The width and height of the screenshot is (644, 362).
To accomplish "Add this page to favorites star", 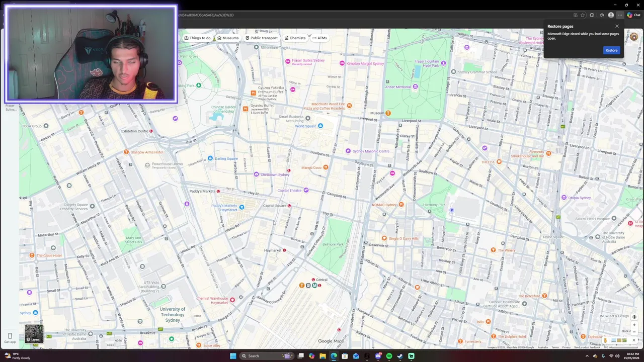I will tap(583, 15).
